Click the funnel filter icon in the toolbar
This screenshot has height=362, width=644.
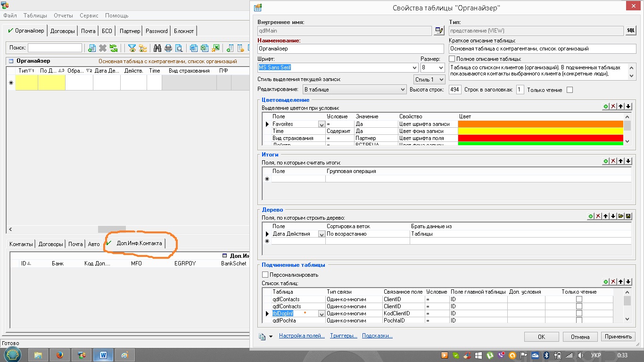coord(132,48)
